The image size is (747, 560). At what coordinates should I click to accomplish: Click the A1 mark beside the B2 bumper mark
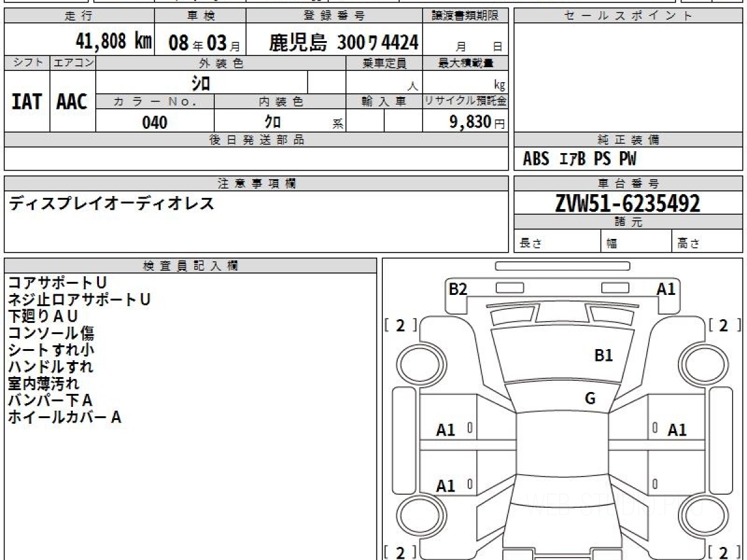[665, 289]
